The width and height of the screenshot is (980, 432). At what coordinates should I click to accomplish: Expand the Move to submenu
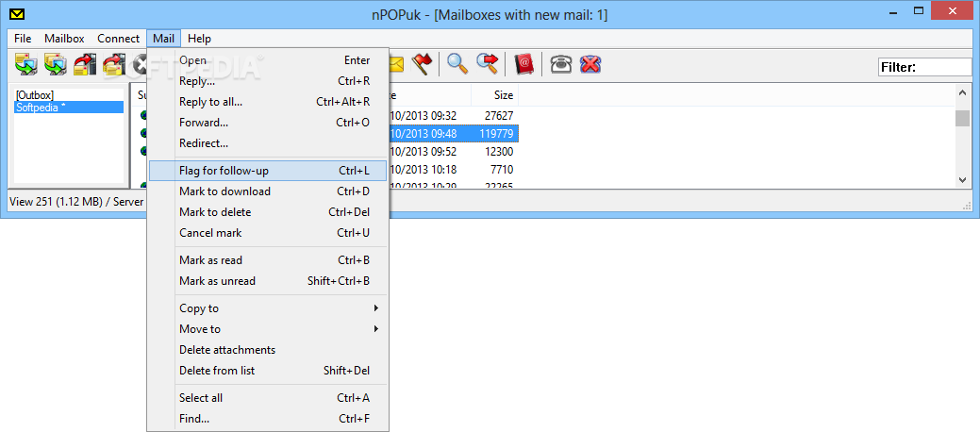coord(268,329)
